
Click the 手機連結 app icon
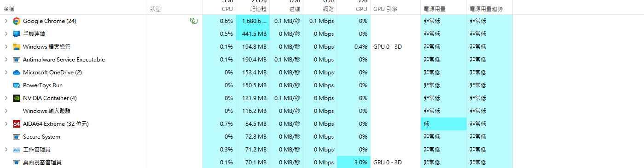point(17,34)
